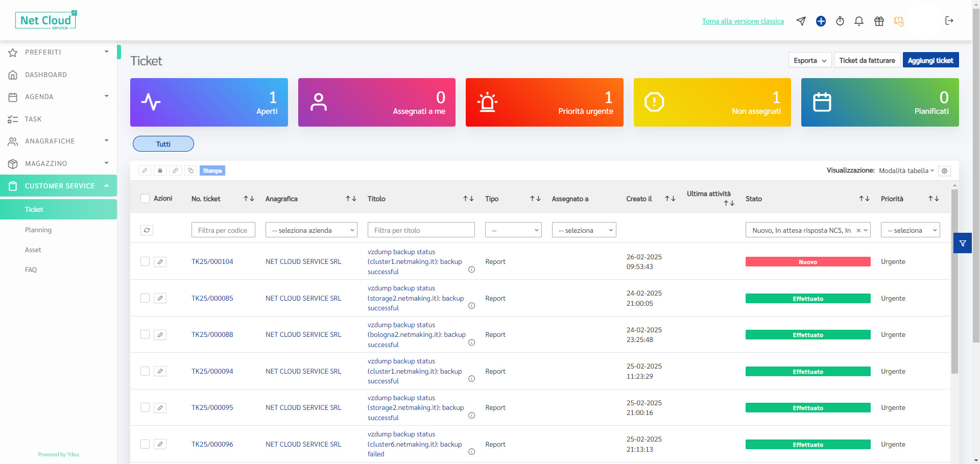980x464 pixels.
Task: Click the duplicate copy icon in table toolbar
Action: (x=191, y=170)
